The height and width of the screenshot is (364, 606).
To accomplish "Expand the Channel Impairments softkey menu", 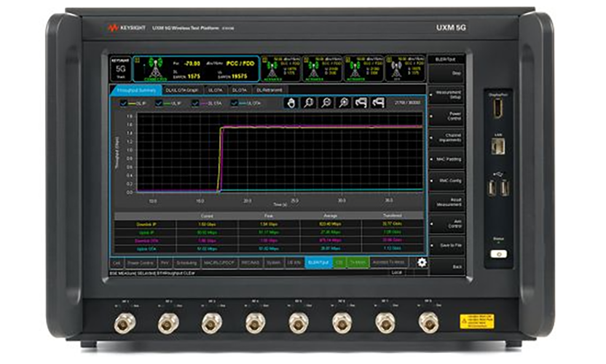I will tap(446, 138).
